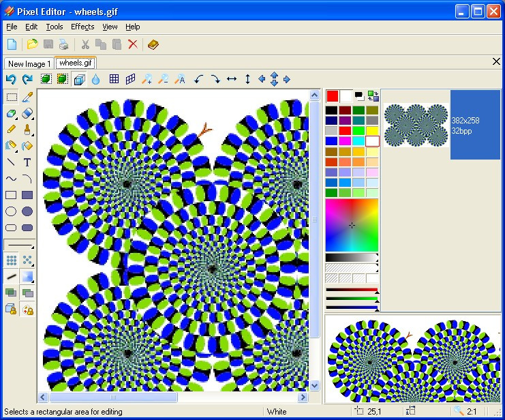505x420 pixels.
Task: Toggle the solid dot pattern mode
Action: (12, 260)
